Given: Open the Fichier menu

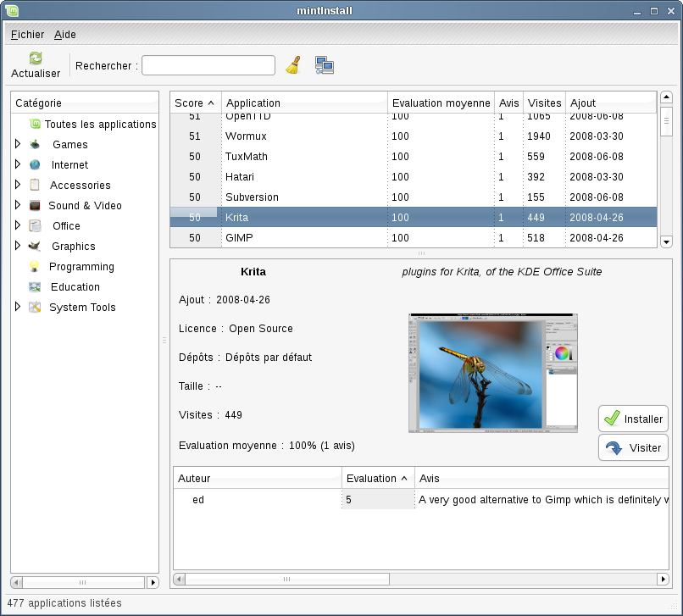Looking at the screenshot, I should [x=27, y=35].
